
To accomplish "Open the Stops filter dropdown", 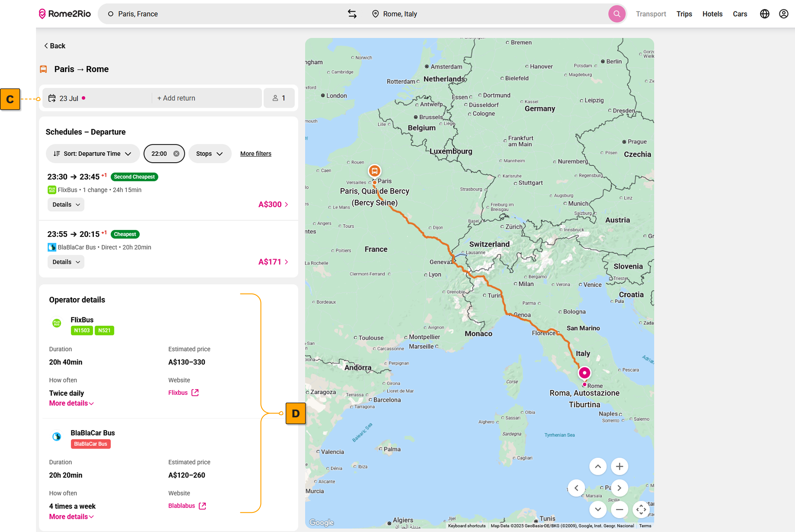I will (x=210, y=154).
